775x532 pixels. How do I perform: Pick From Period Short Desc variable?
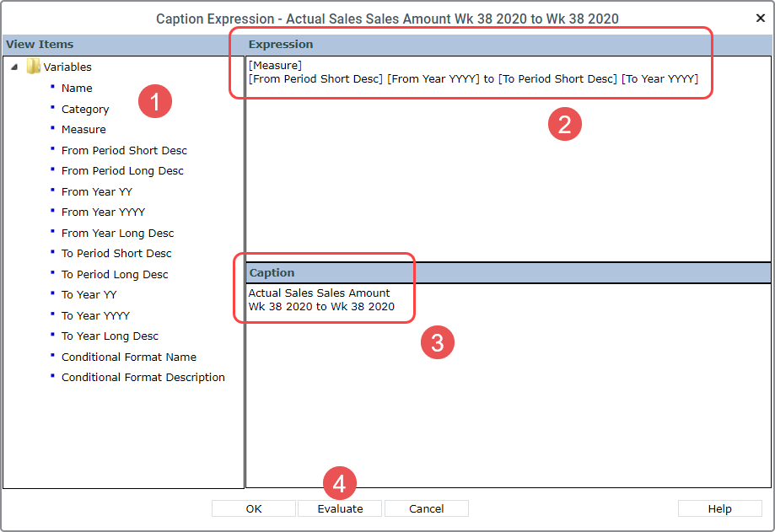124,150
